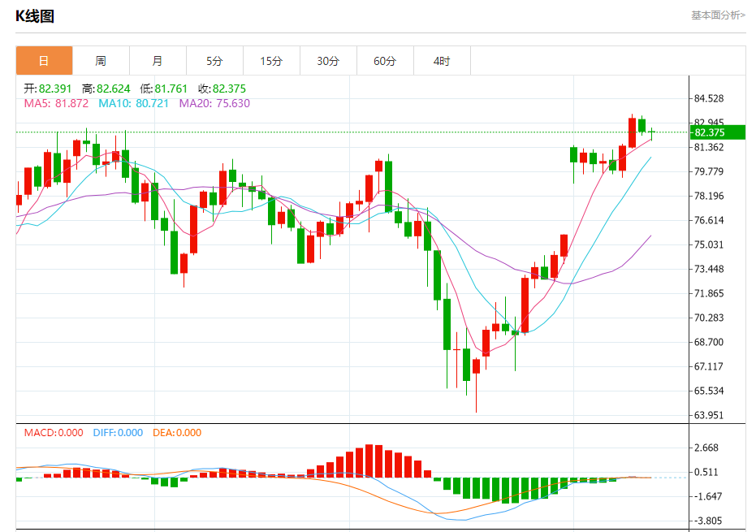Click the MA10: 80.721 label
756x532 pixels.
(x=133, y=103)
